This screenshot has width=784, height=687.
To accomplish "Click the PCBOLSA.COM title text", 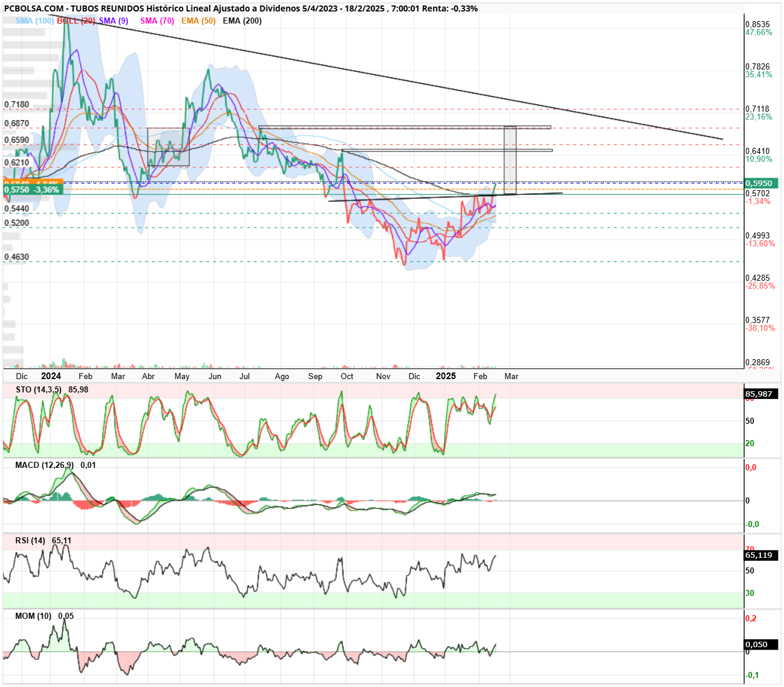I will (34, 8).
